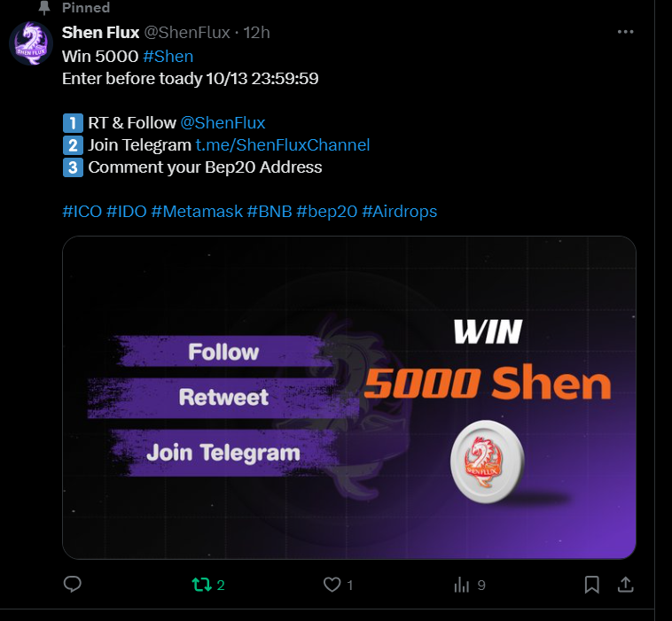
Task: Open the Win 5000 Shen promo image
Action: (x=349, y=398)
